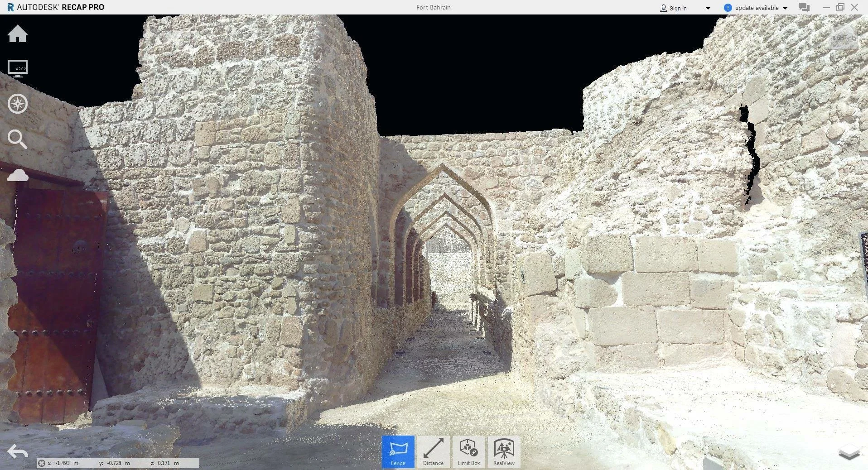Open the cloud services icon
868x470 pixels.
18,175
